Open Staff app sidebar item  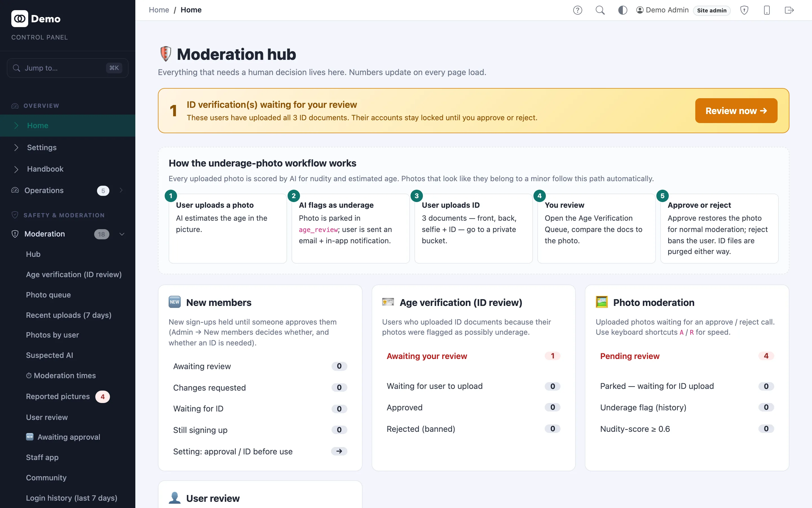(42, 457)
